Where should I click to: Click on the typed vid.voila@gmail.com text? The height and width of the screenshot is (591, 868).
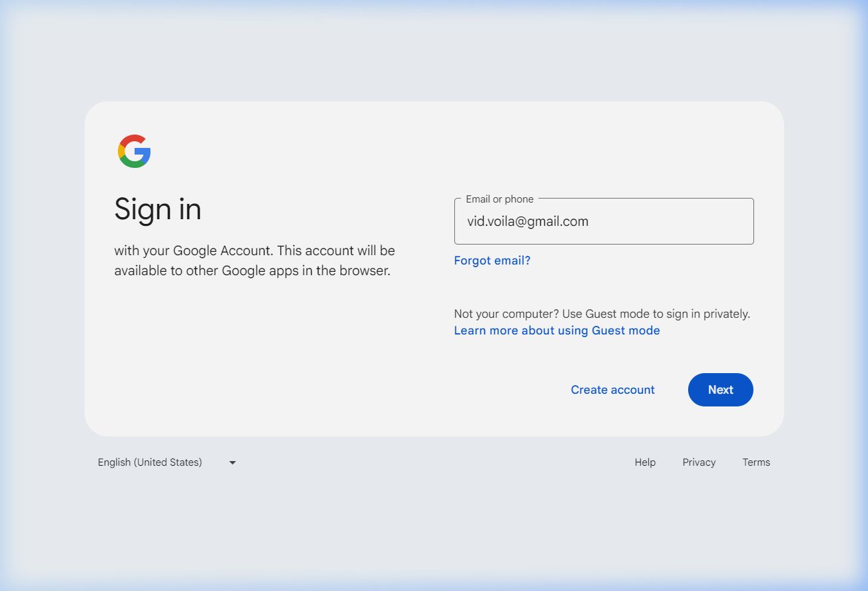pyautogui.click(x=528, y=222)
